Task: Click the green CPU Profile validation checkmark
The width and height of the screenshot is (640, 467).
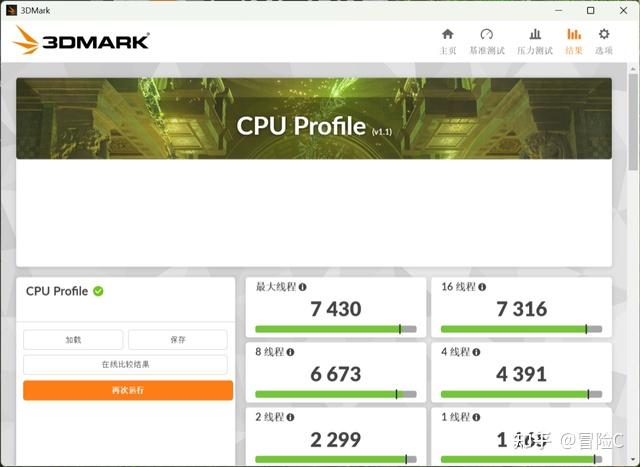Action: [98, 291]
